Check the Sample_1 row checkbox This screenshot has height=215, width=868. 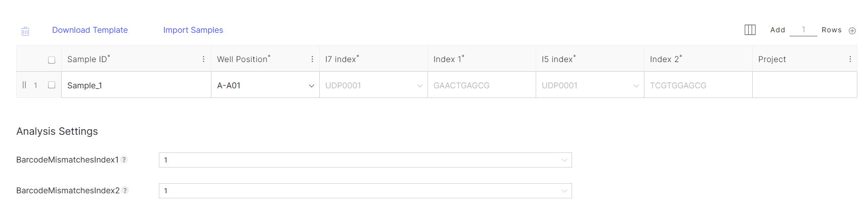click(52, 85)
